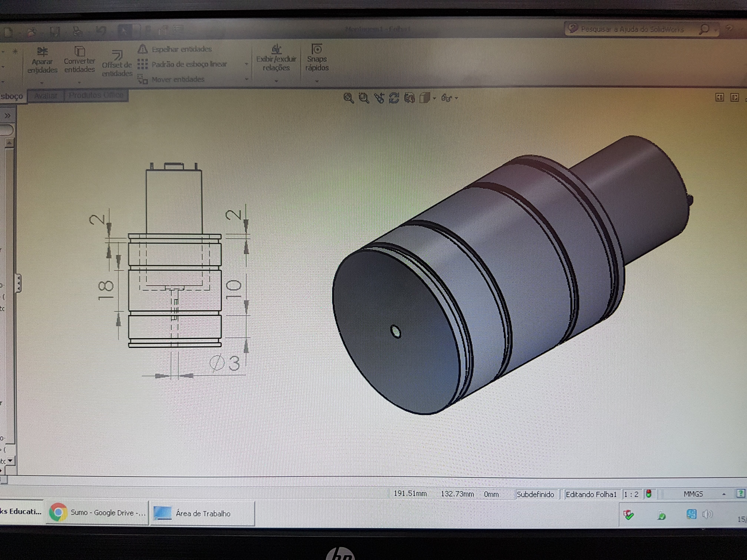Expand the collapsed side panel chevrons
This screenshot has height=560, width=747.
coord(7,116)
